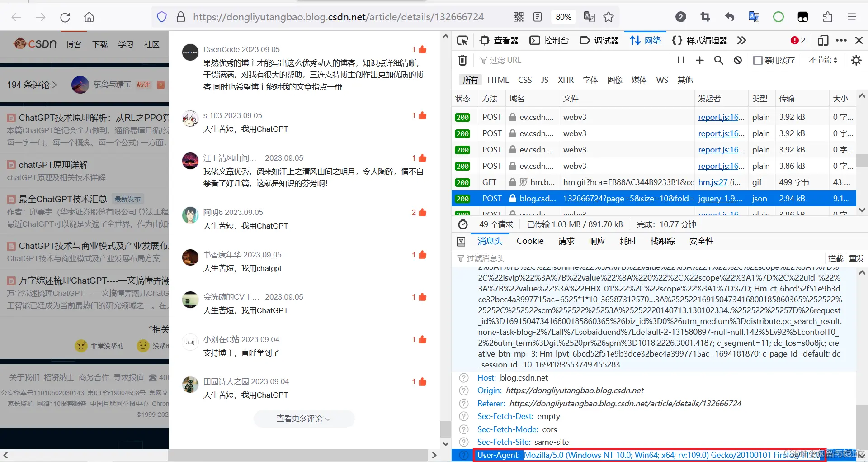Open the tracking protection shield
The width and height of the screenshot is (868, 462).
161,17
